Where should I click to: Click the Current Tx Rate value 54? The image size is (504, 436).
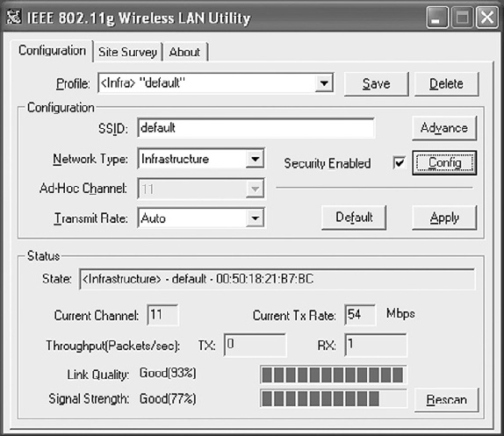360,315
